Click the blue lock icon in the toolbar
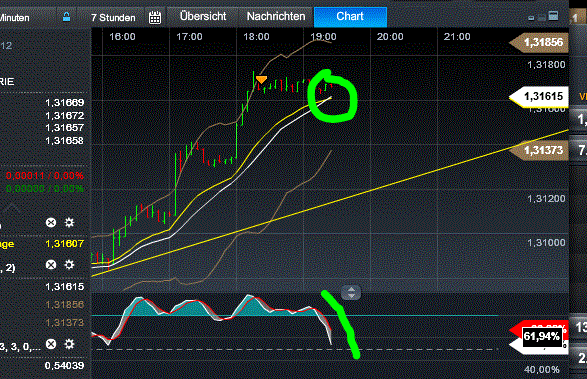587x379 pixels. point(66,17)
